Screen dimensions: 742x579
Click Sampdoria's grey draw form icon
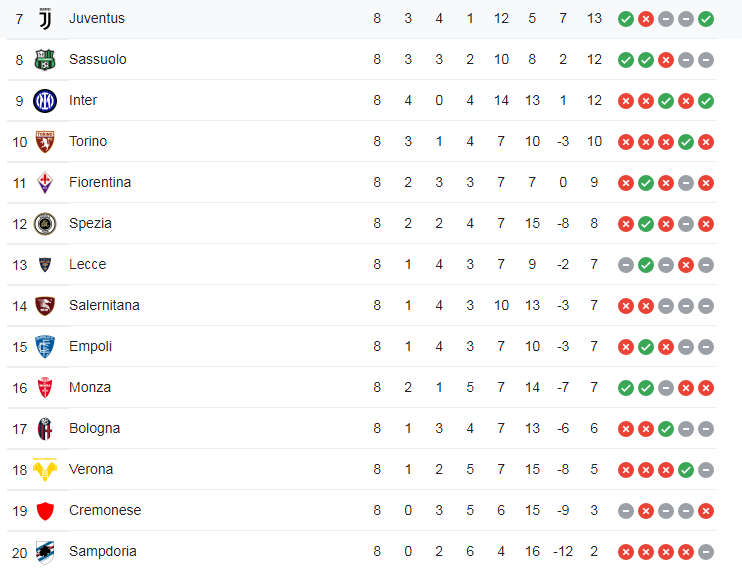(706, 551)
